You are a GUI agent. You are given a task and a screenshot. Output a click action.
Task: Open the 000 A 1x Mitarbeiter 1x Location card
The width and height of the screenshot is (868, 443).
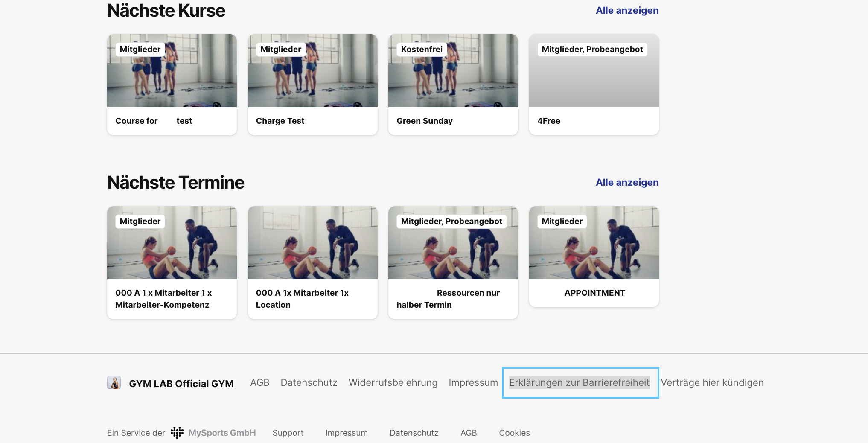click(312, 262)
